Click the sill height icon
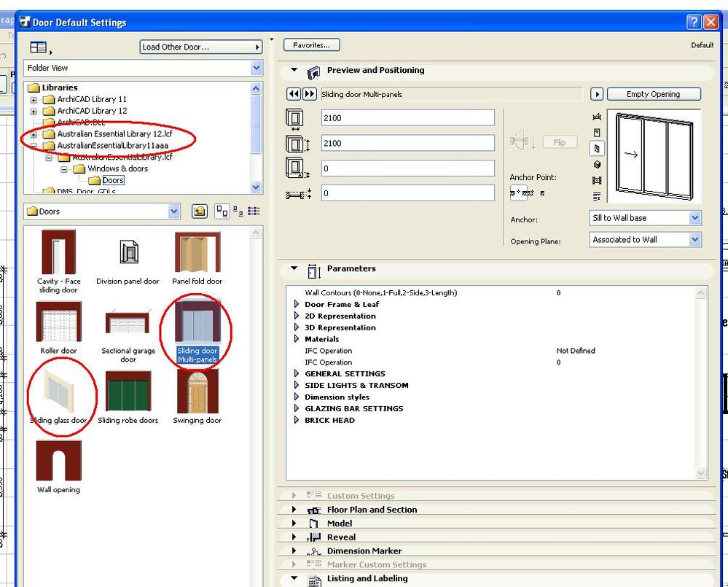The height and width of the screenshot is (587, 728). tap(297, 168)
